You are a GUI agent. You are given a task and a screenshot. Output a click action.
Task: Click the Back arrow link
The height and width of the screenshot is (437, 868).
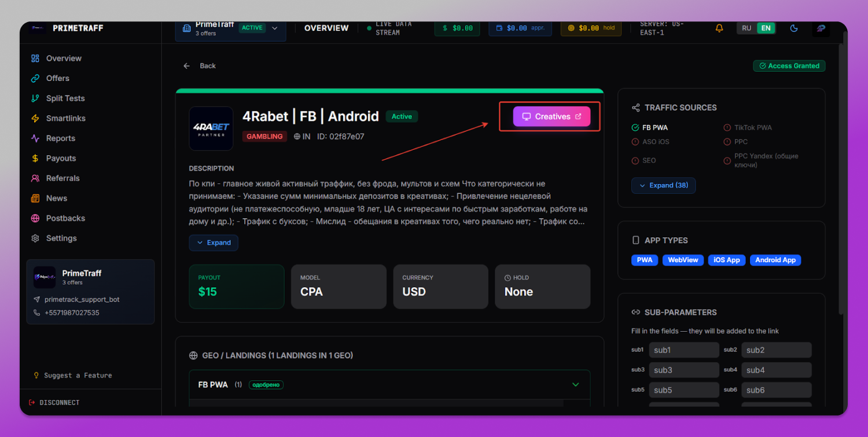pyautogui.click(x=200, y=66)
